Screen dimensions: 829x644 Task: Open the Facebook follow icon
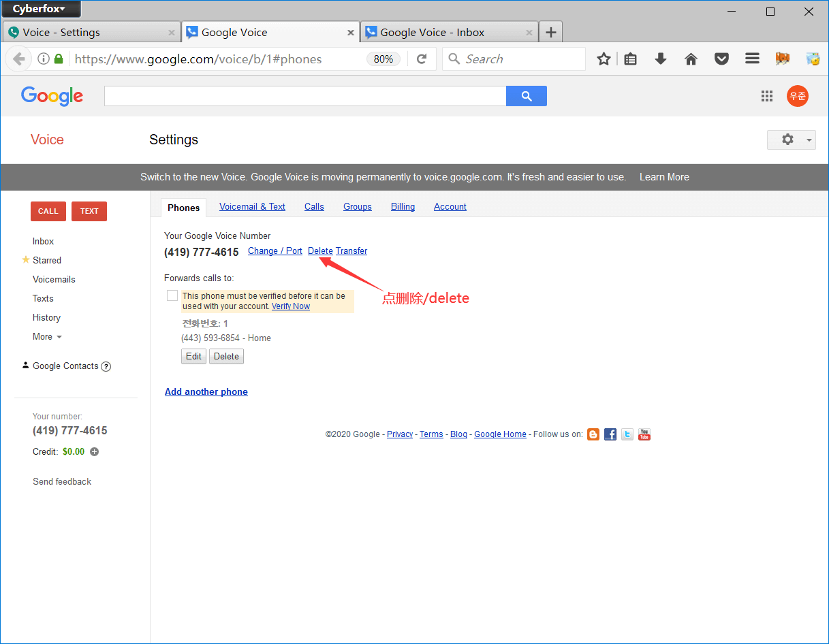tap(610, 434)
